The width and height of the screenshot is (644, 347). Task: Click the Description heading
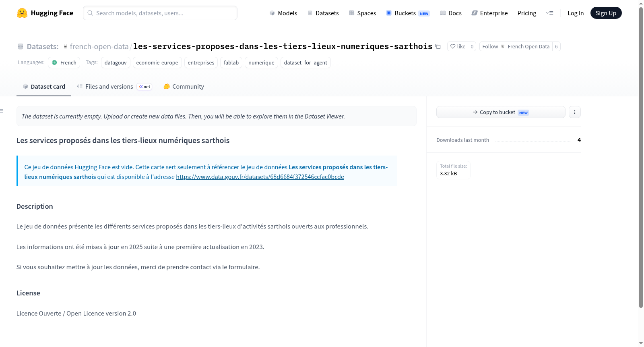[x=35, y=206]
